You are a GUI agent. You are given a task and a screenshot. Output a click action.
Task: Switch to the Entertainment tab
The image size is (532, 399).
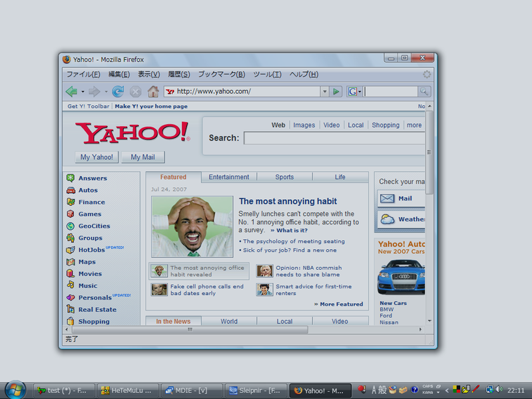(229, 177)
